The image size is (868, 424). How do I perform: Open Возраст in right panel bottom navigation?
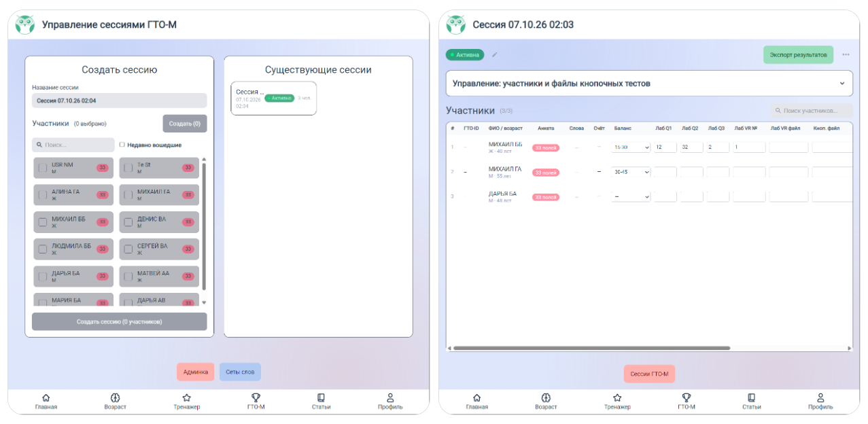pyautogui.click(x=546, y=402)
